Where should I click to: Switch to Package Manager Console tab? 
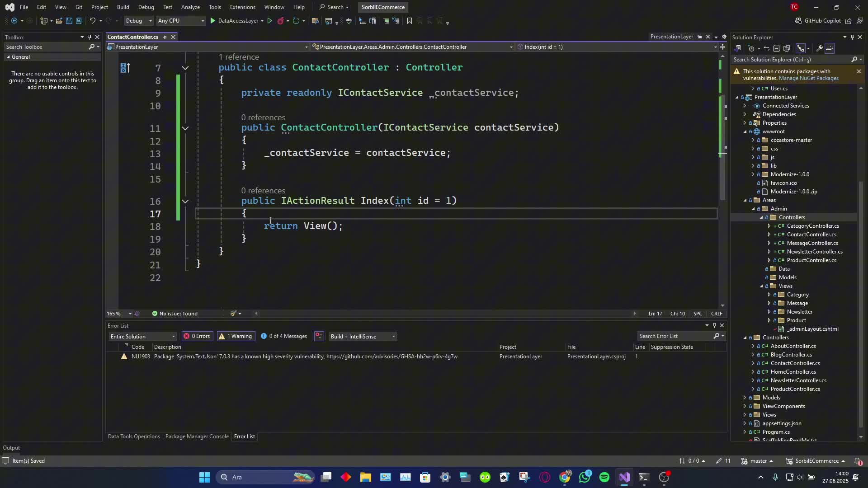pyautogui.click(x=197, y=436)
